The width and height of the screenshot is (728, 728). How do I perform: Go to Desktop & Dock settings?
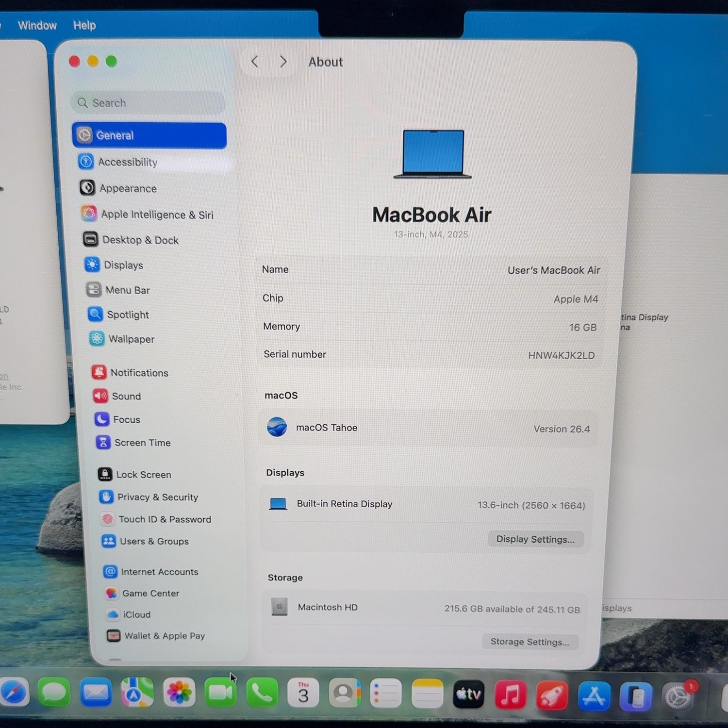point(131,240)
